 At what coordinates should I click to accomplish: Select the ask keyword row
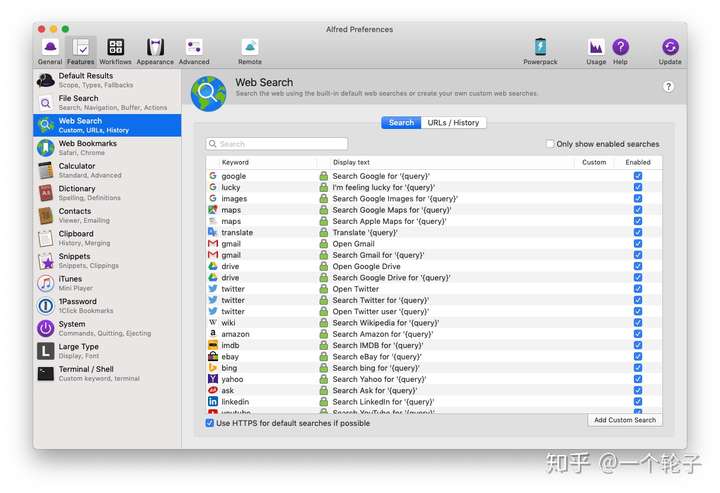434,390
